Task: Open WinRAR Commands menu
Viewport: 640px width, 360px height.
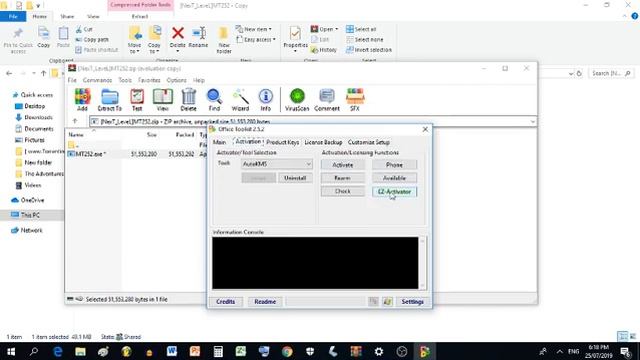Action: (x=97, y=80)
